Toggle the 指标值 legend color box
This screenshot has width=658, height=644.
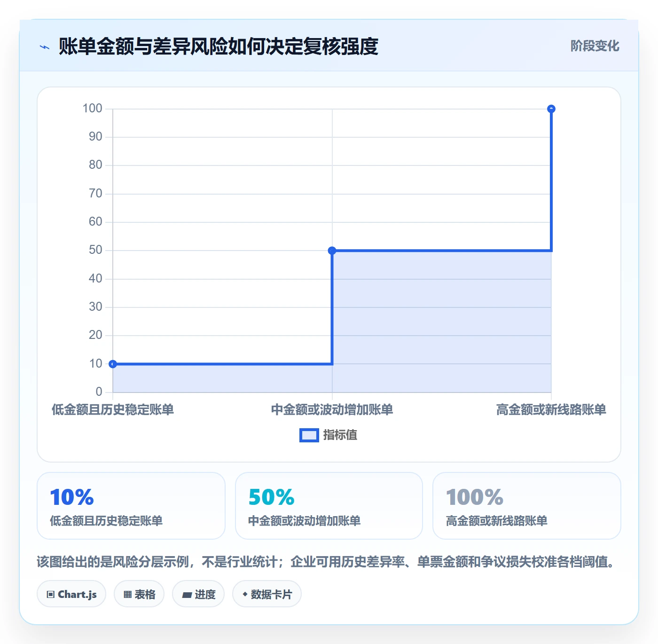309,435
